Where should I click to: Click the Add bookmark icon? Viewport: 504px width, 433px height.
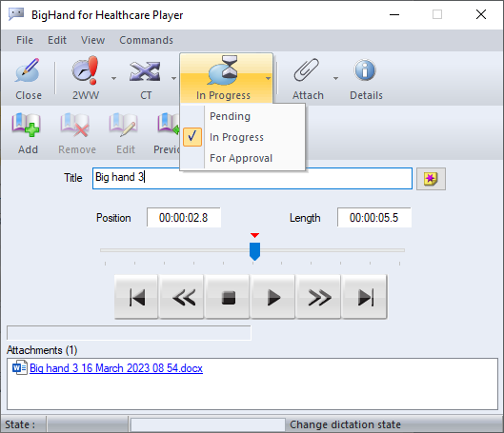pos(26,125)
